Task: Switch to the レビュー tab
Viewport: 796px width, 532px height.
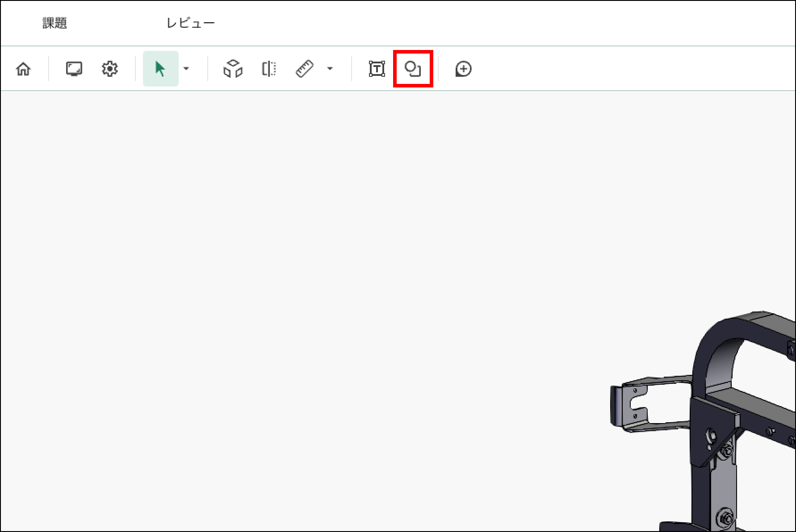Action: tap(190, 23)
